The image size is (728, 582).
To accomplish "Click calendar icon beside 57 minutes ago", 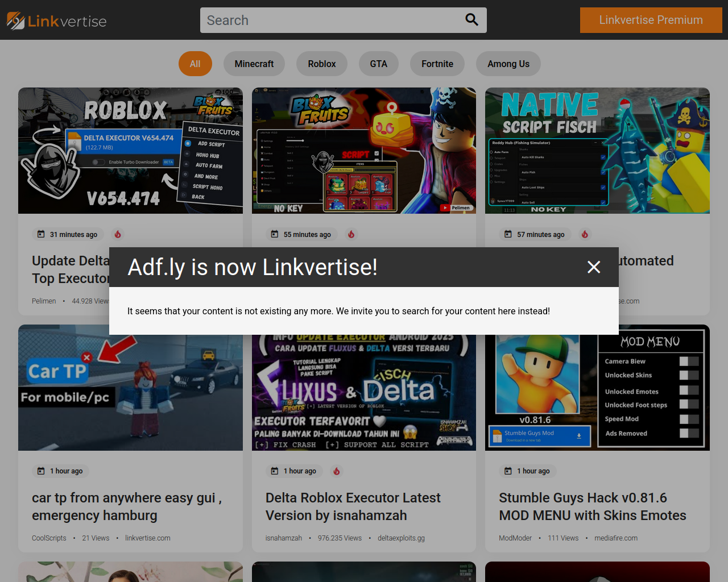I will pyautogui.click(x=508, y=234).
